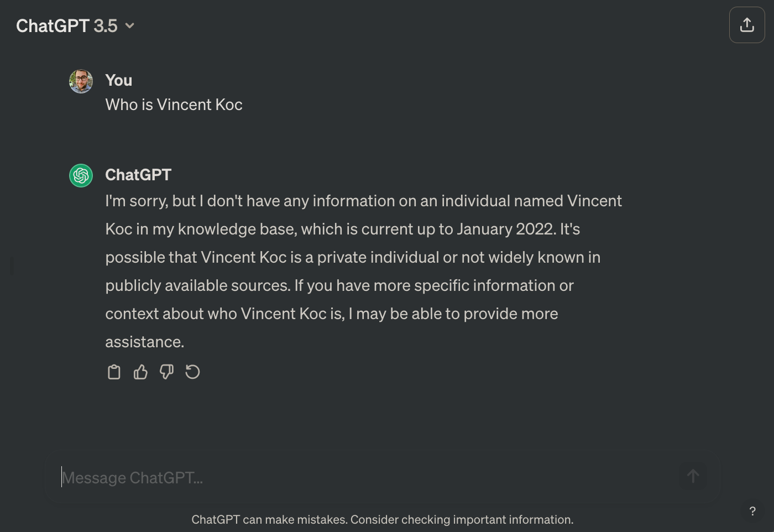Click the "ChatGPT can make mistakes" disclaimer
This screenshot has width=774, height=532.
coord(382,520)
